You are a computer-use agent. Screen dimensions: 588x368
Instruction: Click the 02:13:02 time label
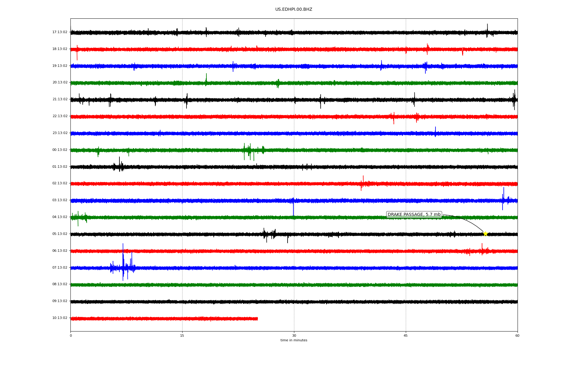click(60, 183)
